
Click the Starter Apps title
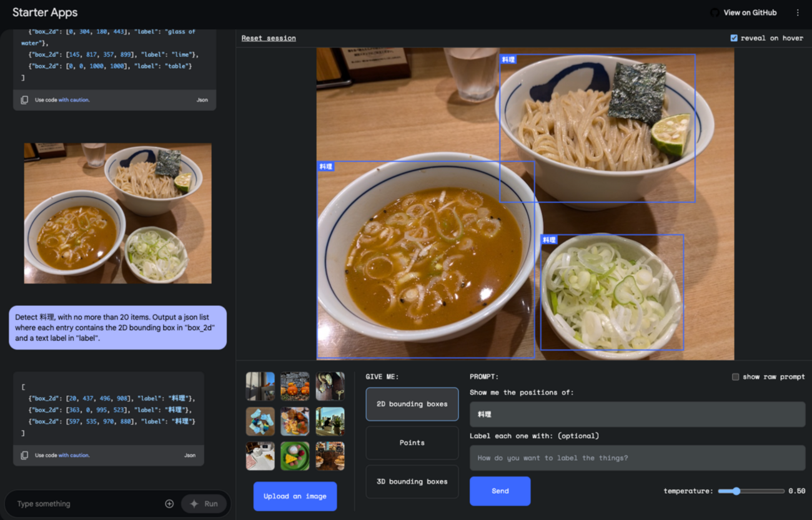pos(45,12)
